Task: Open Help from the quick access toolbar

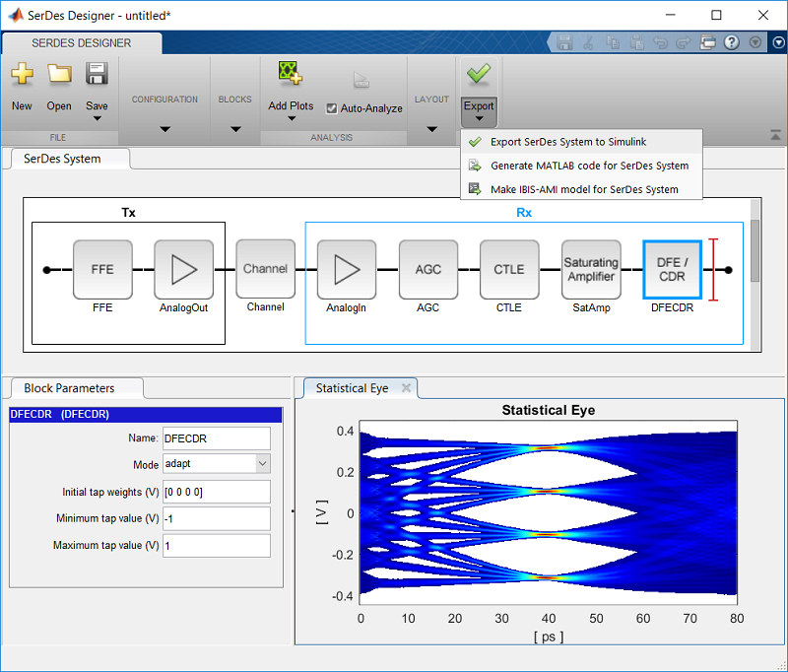Action: tap(732, 41)
